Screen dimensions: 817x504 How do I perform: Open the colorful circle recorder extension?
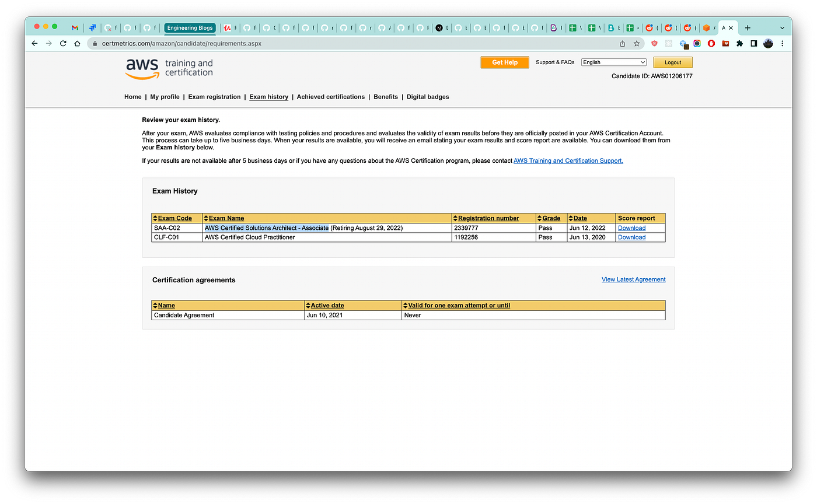click(x=697, y=43)
